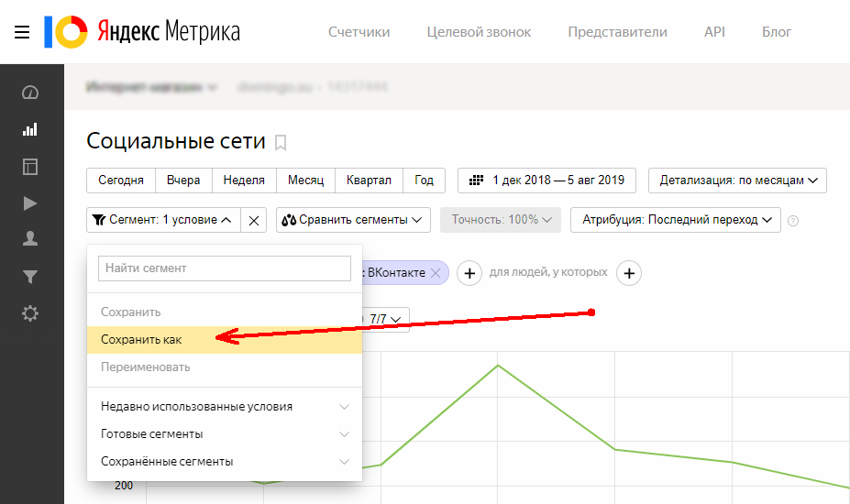Choose Сохранить как in segment menu
Viewport: 850px width, 504px height.
pyautogui.click(x=225, y=340)
